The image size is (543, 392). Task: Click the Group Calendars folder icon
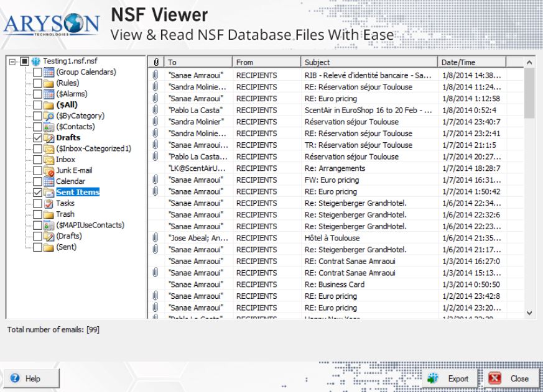(49, 72)
